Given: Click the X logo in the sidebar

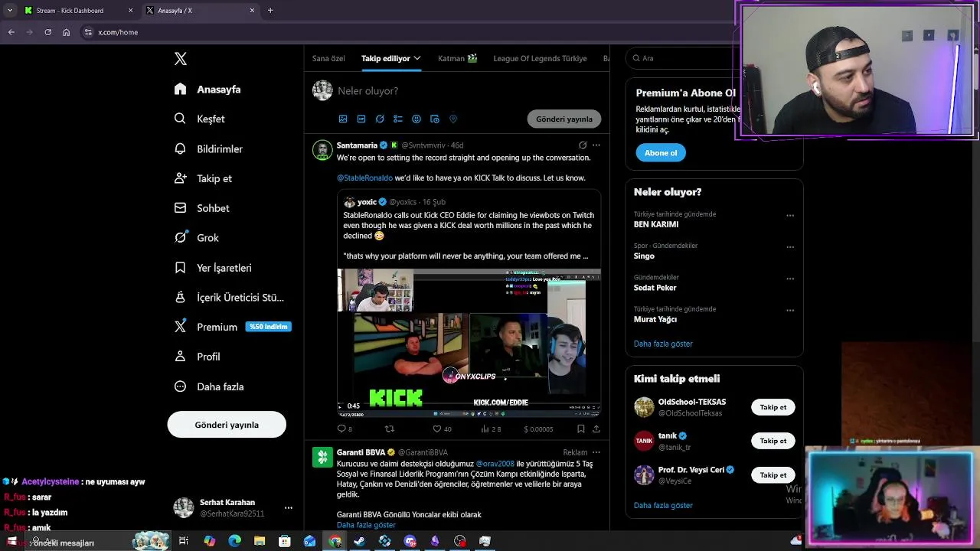Looking at the screenshot, I should (181, 59).
